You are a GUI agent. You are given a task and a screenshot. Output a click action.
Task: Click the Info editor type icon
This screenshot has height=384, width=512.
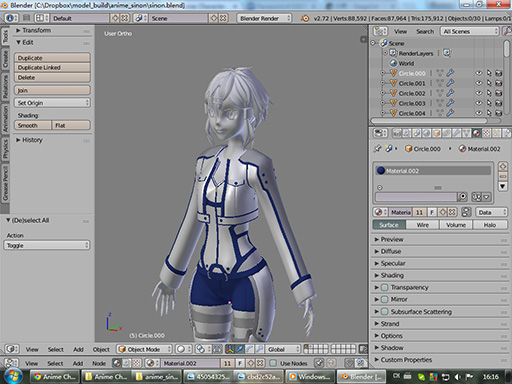pyautogui.click(x=11, y=18)
